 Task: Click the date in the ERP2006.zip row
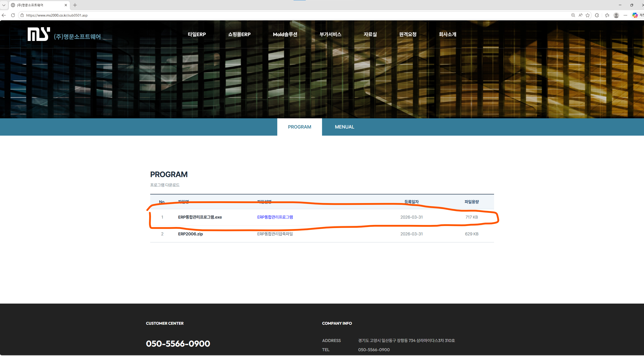point(411,234)
